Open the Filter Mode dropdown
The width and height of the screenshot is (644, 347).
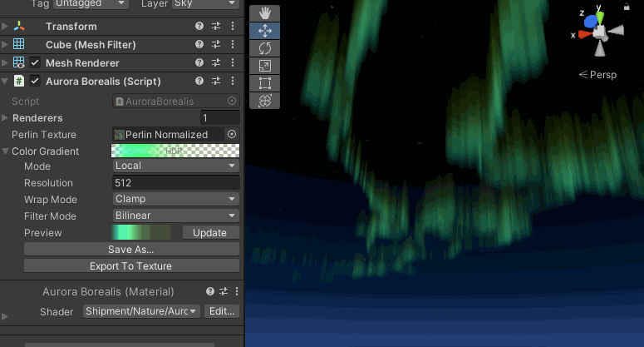coord(176,216)
